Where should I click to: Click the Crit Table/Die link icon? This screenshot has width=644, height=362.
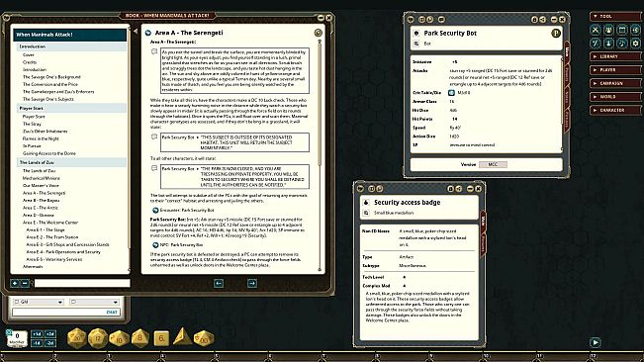click(451, 93)
